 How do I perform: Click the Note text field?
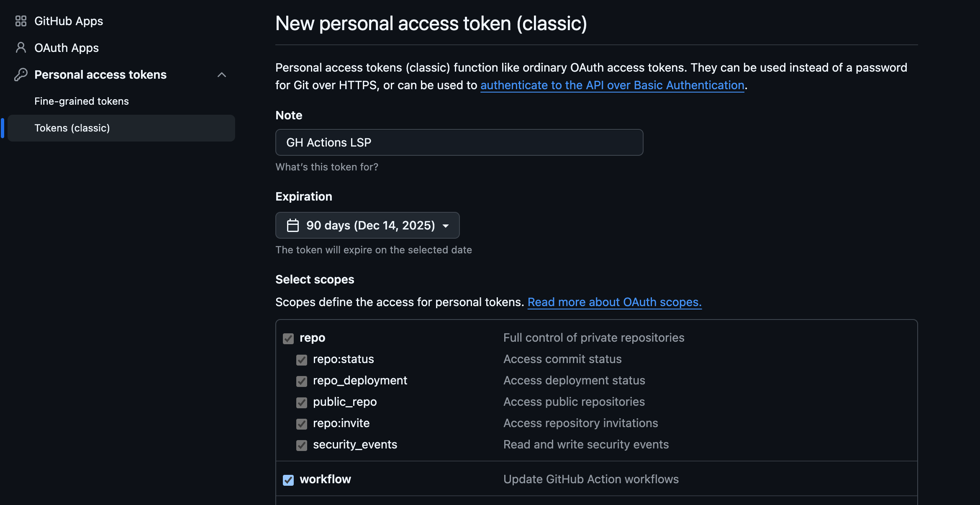459,142
